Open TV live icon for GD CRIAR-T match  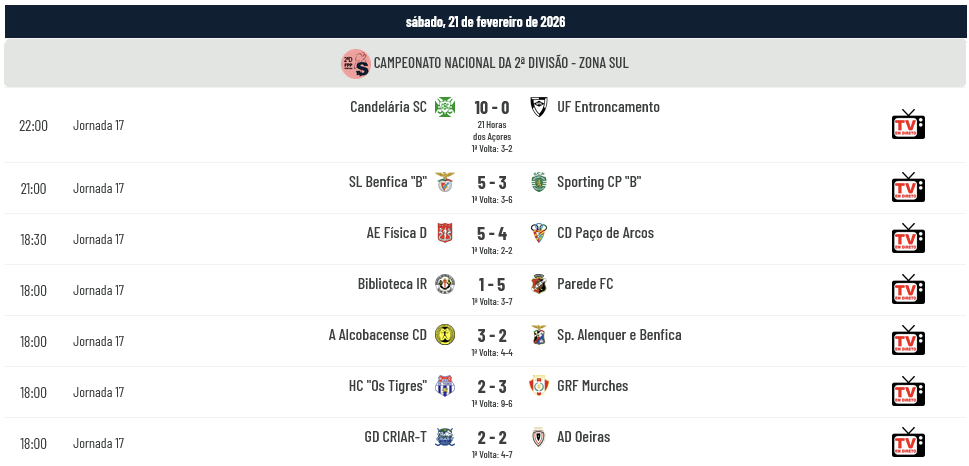coord(908,443)
